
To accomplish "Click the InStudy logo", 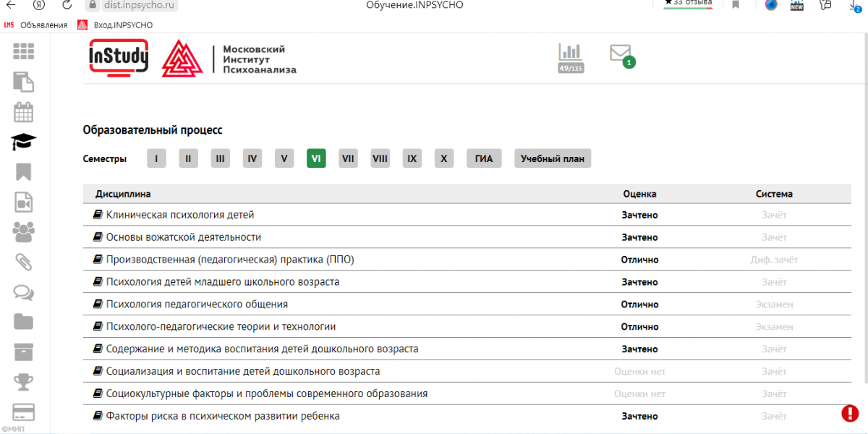I will click(119, 57).
